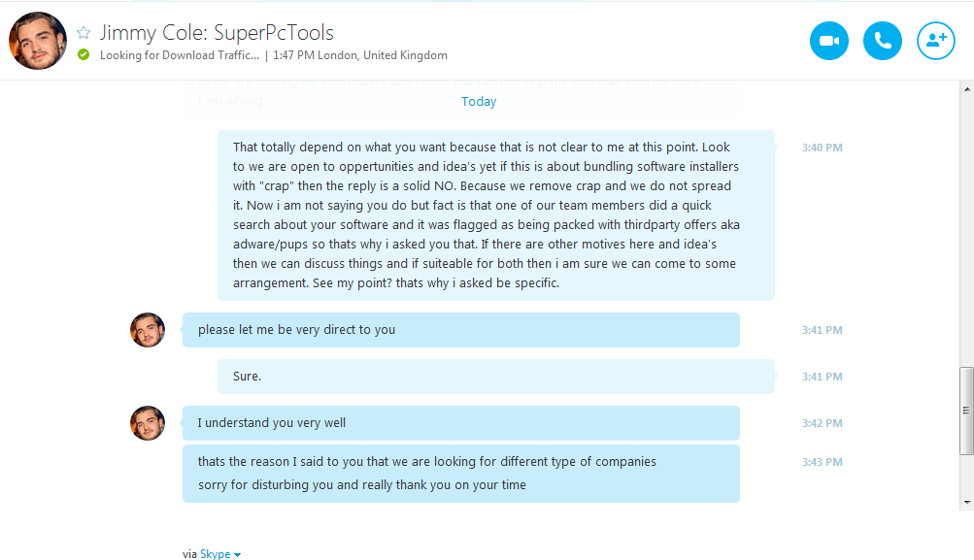Start a voice call with Jimmy Cole
Screen dimensions: 974x560
click(882, 41)
